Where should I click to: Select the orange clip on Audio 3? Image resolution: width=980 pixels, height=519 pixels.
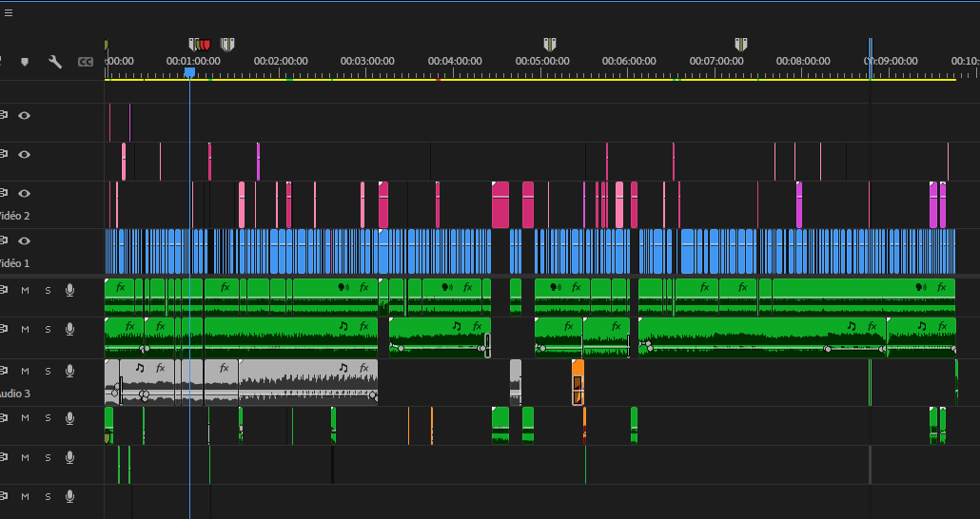578,382
